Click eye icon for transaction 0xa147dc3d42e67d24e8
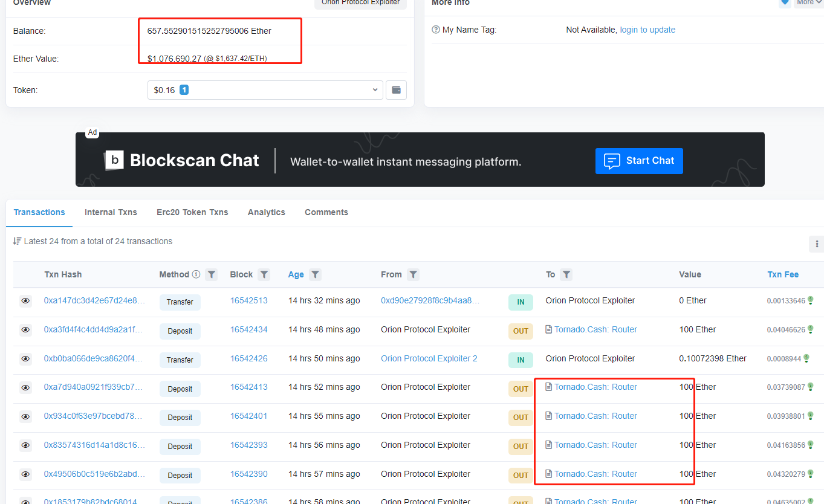Viewport: 824px width, 504px height. click(25, 301)
